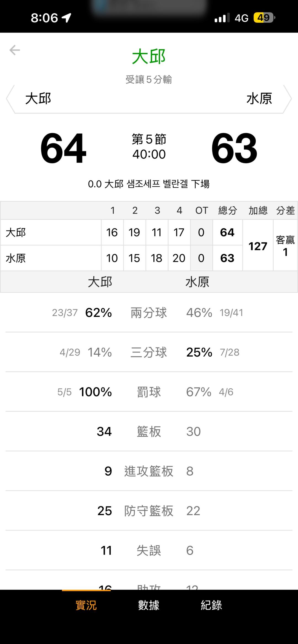Tap the 水原 row in the quarter table
Viewport: 298px width, 644px height.
pos(51,258)
